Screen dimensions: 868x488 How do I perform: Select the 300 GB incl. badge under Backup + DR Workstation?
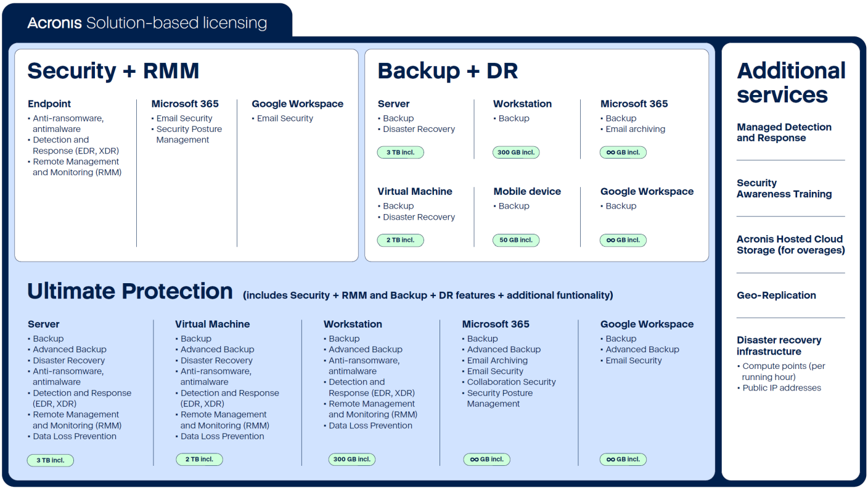(x=516, y=152)
